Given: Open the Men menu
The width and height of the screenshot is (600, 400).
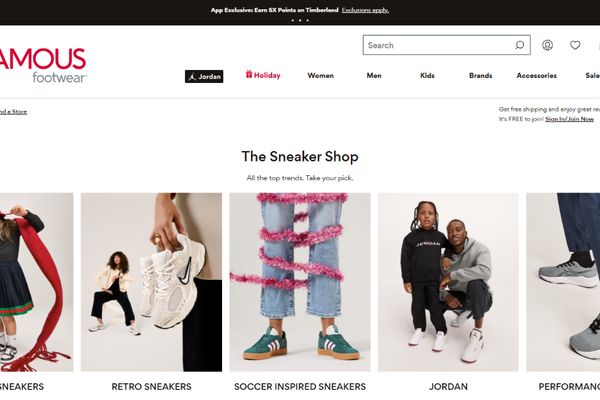Looking at the screenshot, I should tap(374, 75).
